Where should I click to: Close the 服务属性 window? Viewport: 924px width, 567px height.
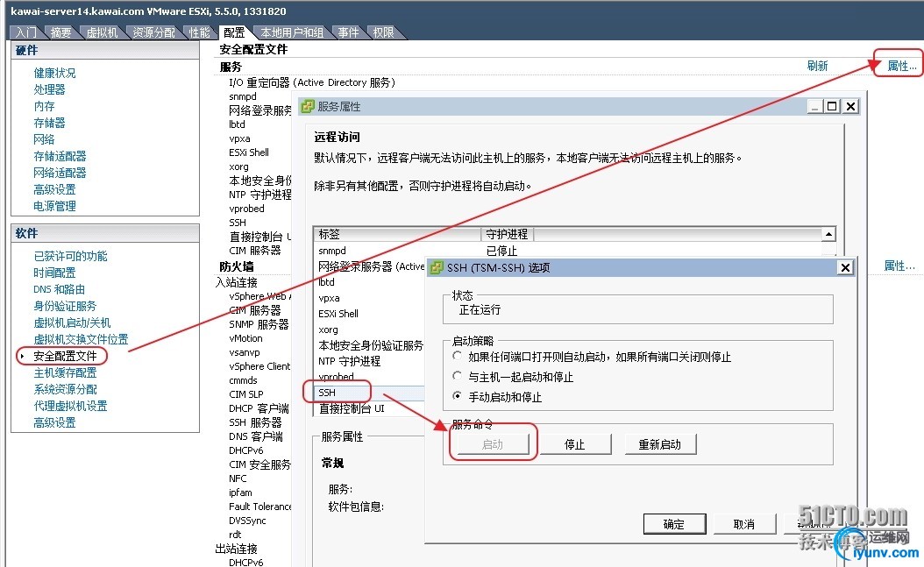tap(850, 106)
